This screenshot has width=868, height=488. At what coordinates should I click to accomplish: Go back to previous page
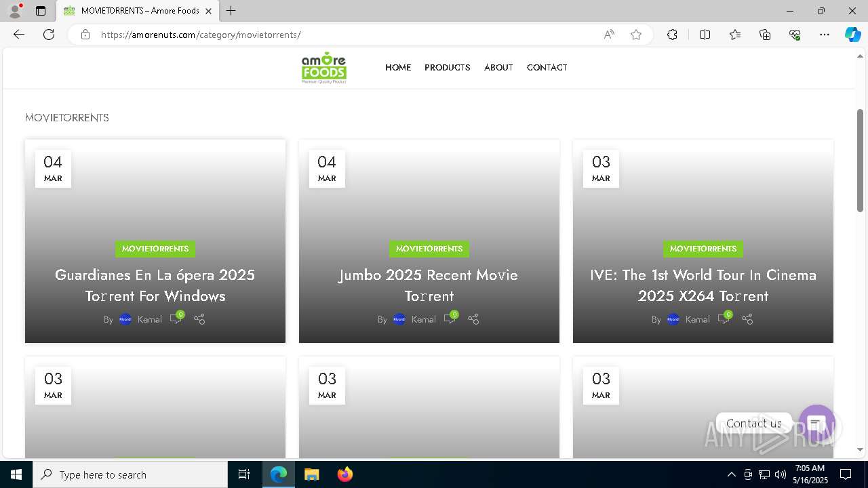[19, 35]
